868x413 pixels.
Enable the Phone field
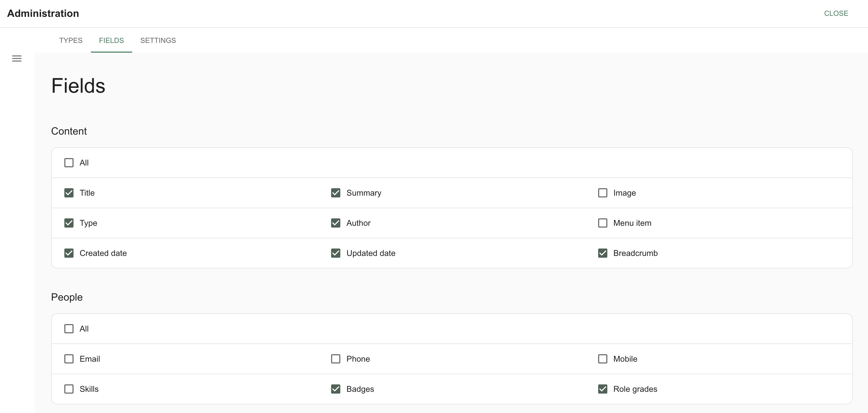(x=336, y=359)
